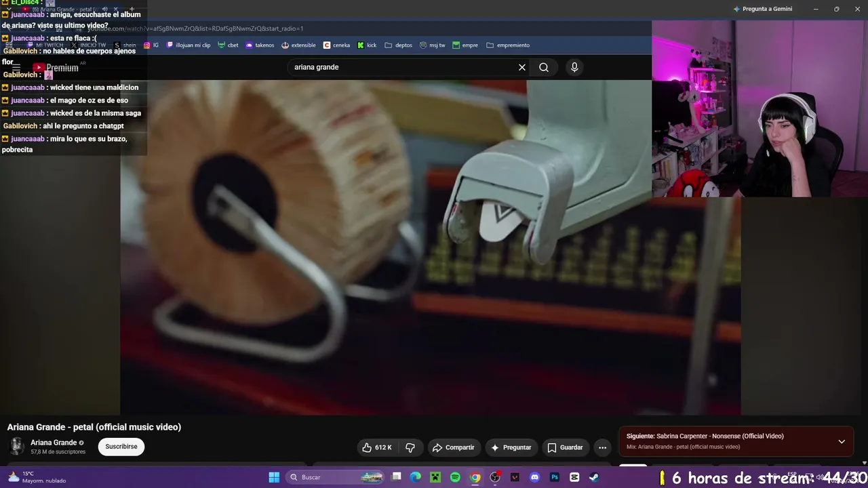Image resolution: width=868 pixels, height=488 pixels.
Task: Open the extensible bookmark
Action: [298, 45]
